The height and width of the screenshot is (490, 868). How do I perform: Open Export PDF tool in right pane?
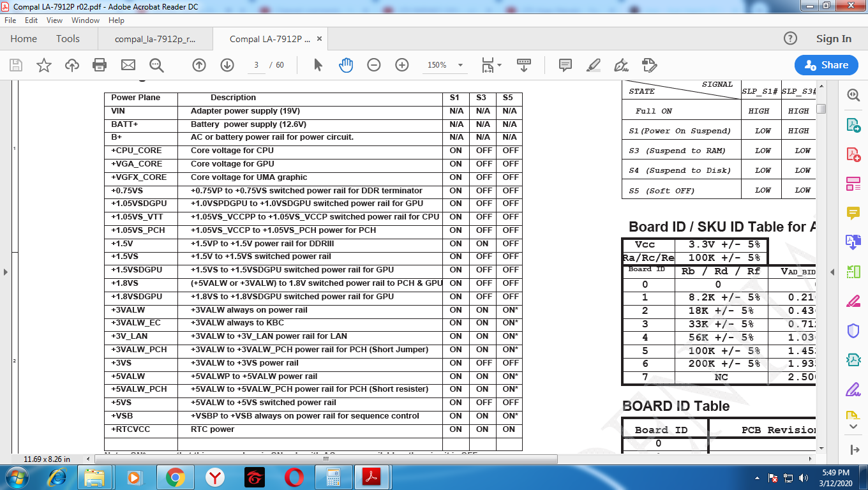click(x=853, y=125)
